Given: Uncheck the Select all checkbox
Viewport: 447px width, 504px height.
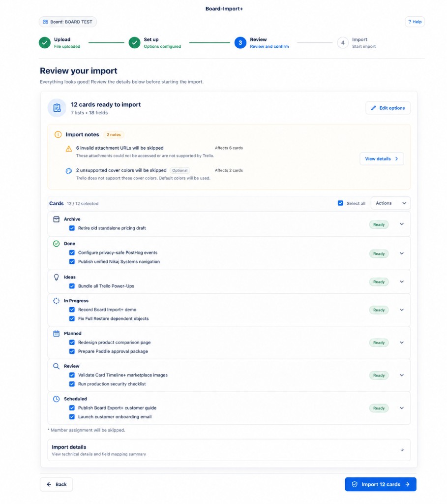Looking at the screenshot, I should (x=340, y=203).
